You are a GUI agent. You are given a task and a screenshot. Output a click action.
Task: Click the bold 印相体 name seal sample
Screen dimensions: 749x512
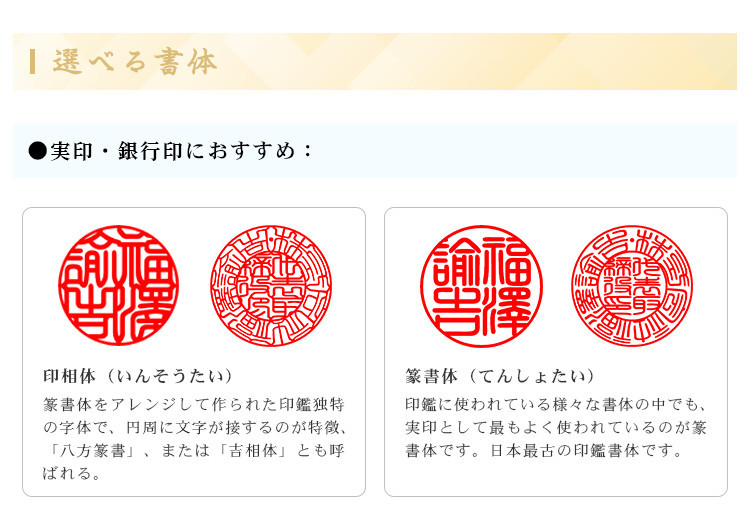point(118,286)
